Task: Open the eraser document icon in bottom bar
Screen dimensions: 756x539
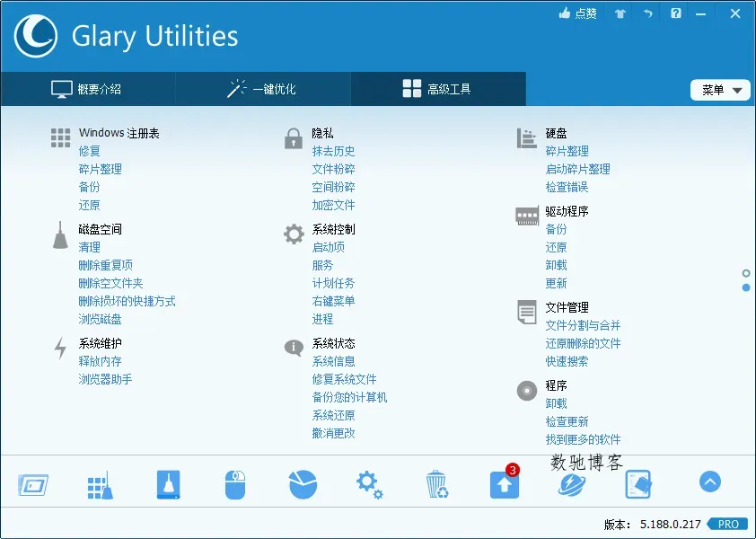Action: [x=638, y=484]
